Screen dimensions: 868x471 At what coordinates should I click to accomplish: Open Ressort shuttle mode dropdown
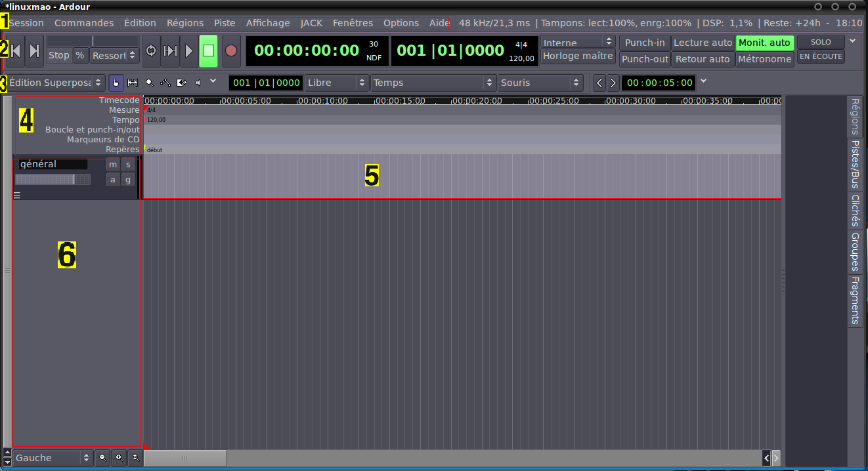pos(114,56)
